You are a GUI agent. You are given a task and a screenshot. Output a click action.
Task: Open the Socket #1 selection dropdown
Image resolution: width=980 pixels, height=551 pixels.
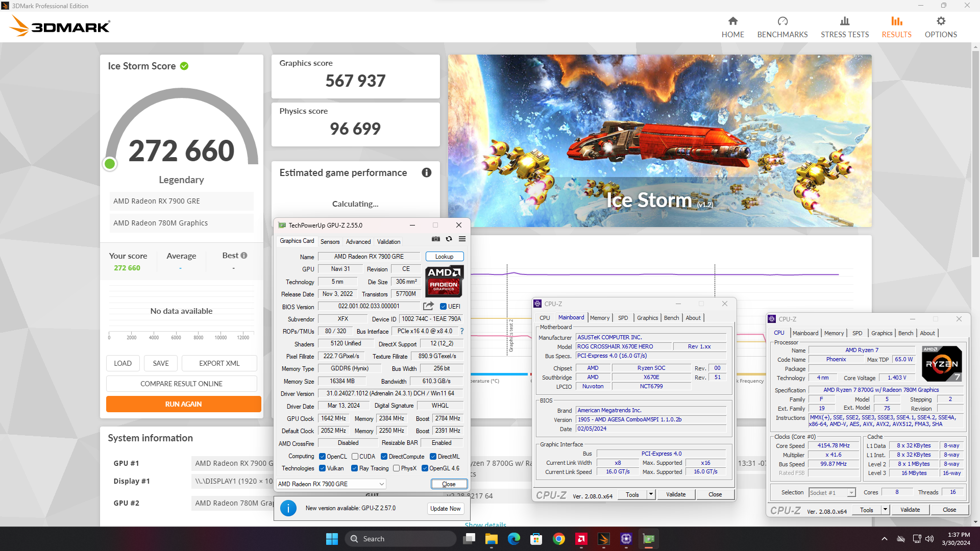[x=832, y=492]
